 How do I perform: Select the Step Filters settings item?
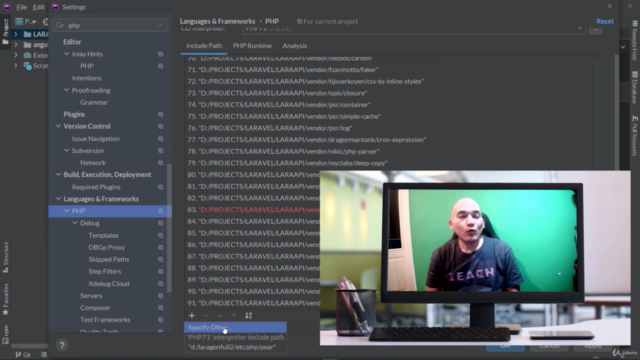(104, 271)
